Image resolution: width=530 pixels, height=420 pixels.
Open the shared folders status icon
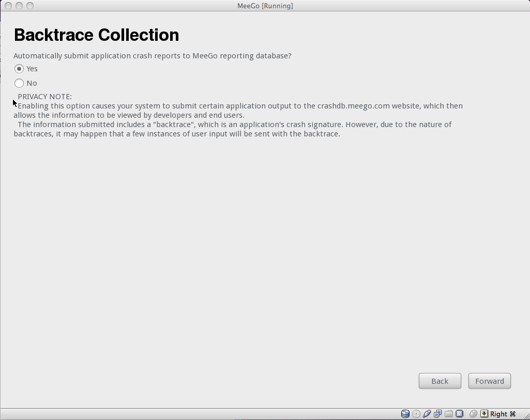point(448,414)
